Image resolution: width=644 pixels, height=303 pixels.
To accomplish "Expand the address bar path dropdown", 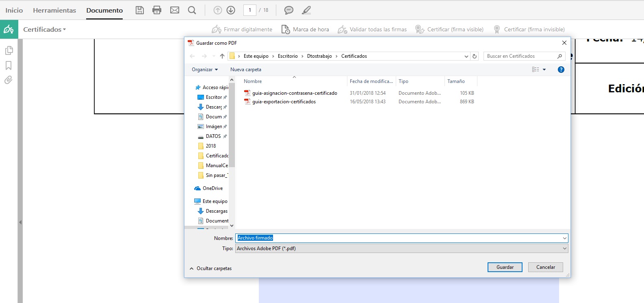I will click(466, 57).
